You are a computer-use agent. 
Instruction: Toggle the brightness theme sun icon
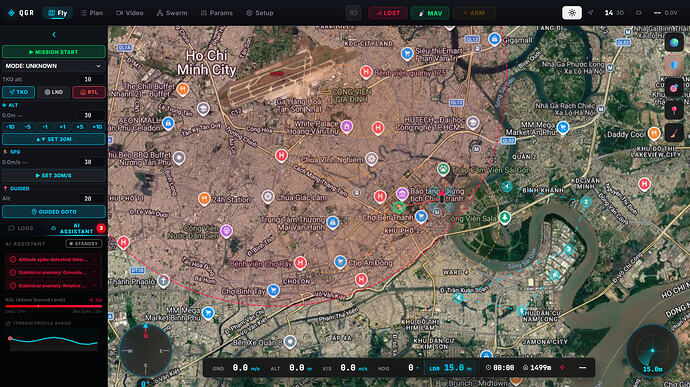click(572, 13)
